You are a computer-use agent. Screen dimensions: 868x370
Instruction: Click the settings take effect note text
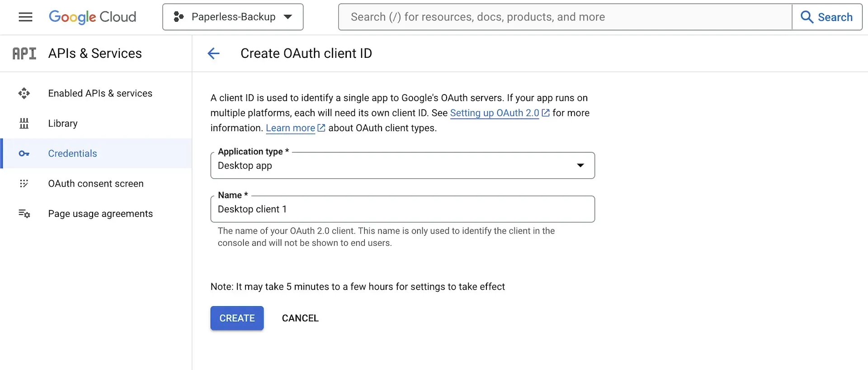tap(358, 287)
